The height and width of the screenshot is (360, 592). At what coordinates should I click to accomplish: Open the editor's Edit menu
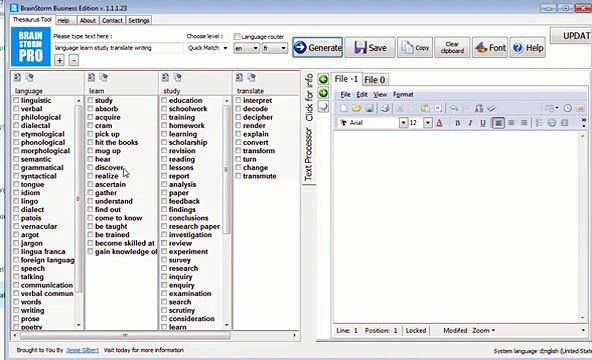362,95
